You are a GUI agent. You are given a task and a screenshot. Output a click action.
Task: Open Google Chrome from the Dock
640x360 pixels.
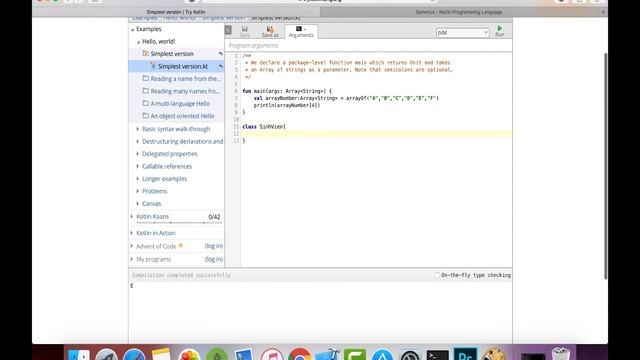[299, 355]
